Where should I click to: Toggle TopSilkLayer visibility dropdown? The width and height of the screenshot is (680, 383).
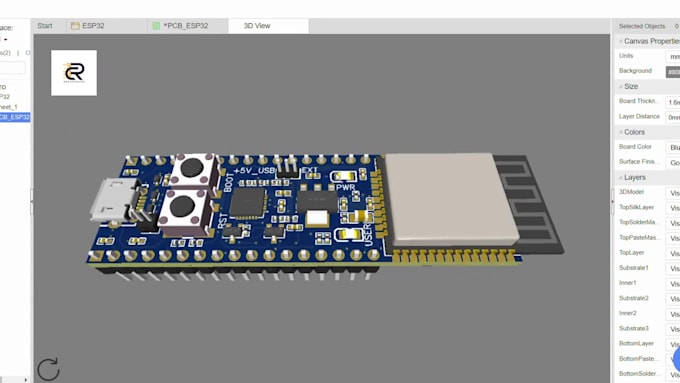pos(673,208)
